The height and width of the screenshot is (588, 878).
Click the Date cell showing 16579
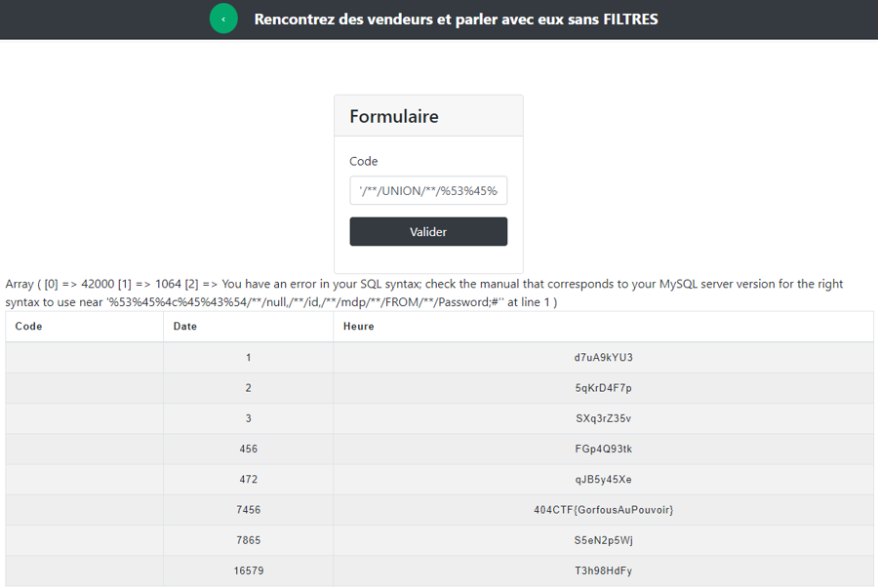(248, 570)
